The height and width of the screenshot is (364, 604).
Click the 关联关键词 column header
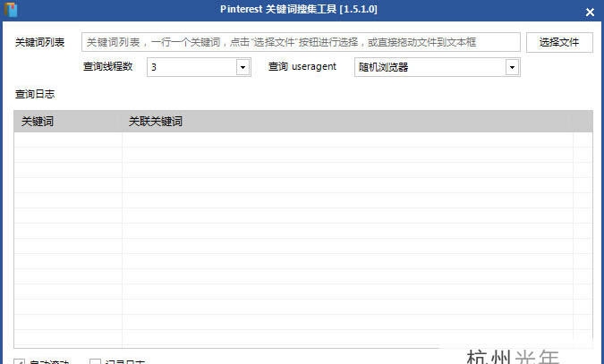pyautogui.click(x=347, y=122)
